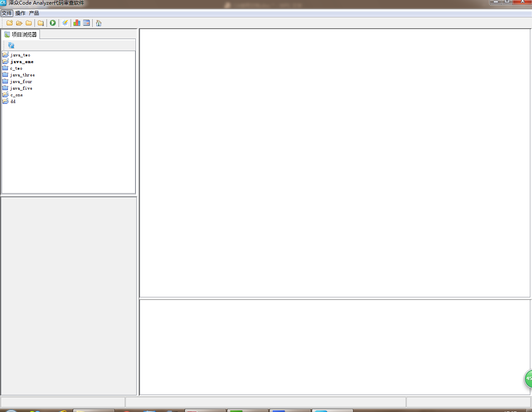Refresh the project browser list

pyautogui.click(x=11, y=45)
